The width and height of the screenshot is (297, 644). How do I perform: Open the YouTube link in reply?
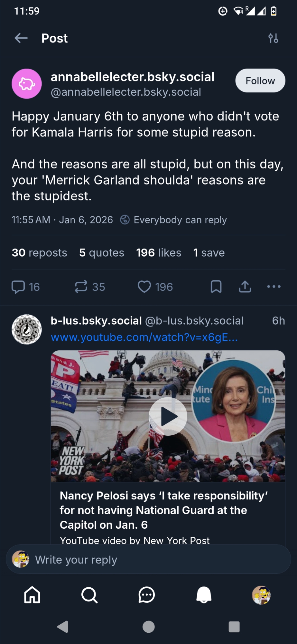(x=144, y=337)
